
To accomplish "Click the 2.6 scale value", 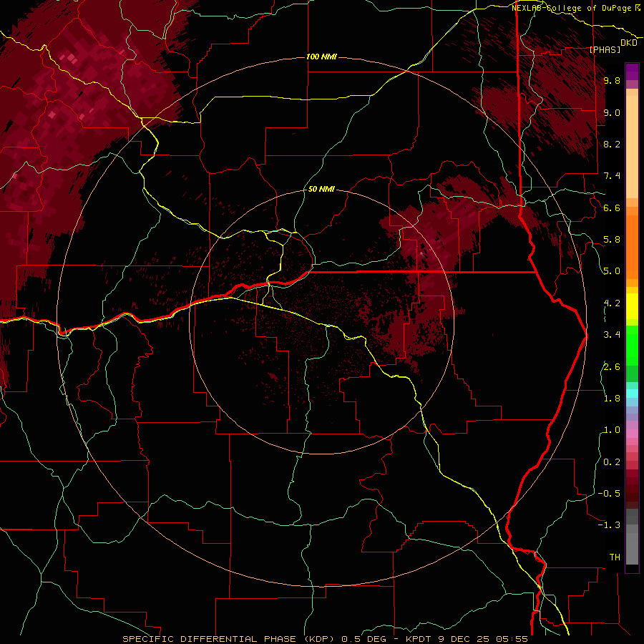I will [x=612, y=367].
